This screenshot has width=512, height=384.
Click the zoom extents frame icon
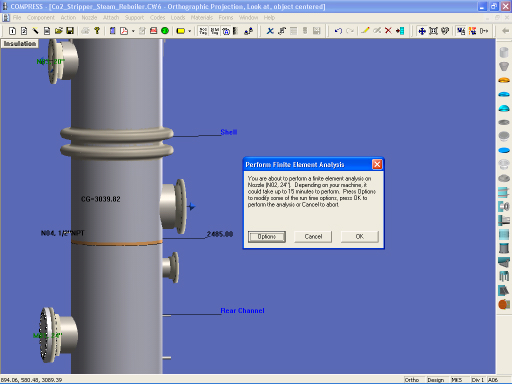(433, 31)
